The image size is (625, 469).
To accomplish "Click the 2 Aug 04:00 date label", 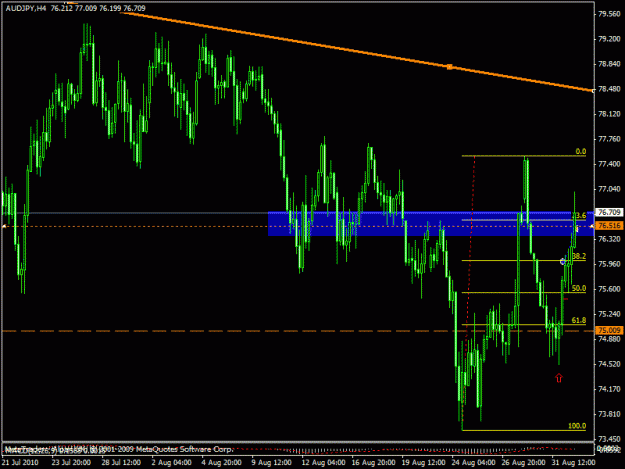I will (x=171, y=463).
